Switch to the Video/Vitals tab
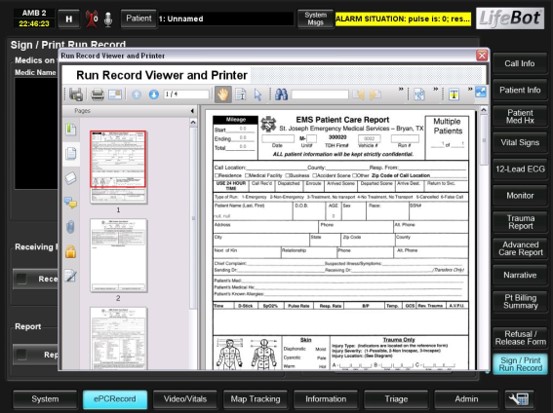Image resolution: width=553 pixels, height=413 pixels. point(185,399)
